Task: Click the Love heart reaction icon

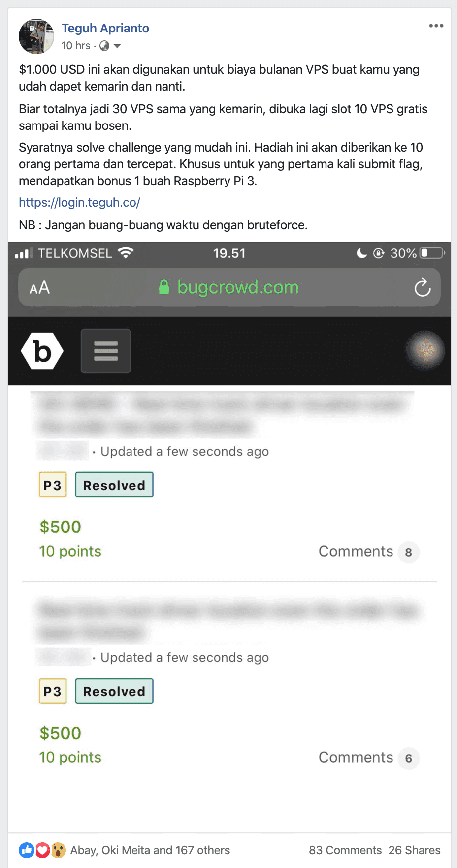Action: 42,850
